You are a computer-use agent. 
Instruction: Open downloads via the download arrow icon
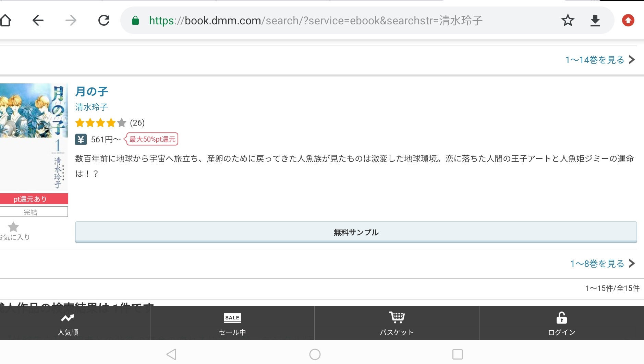tap(595, 21)
